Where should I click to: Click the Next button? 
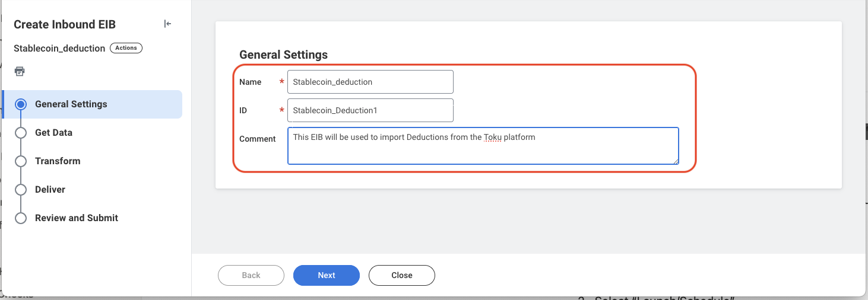click(x=327, y=275)
